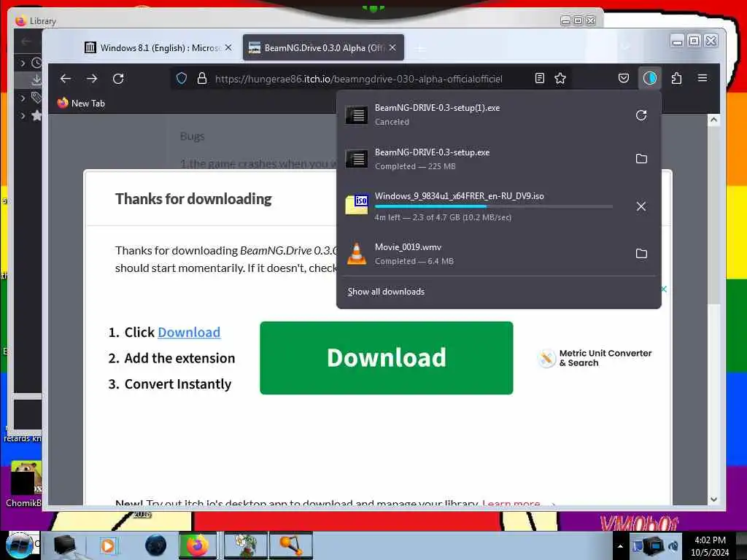747x560 pixels.
Task: Open the dark blue globe taskbar icon
Action: click(x=155, y=545)
